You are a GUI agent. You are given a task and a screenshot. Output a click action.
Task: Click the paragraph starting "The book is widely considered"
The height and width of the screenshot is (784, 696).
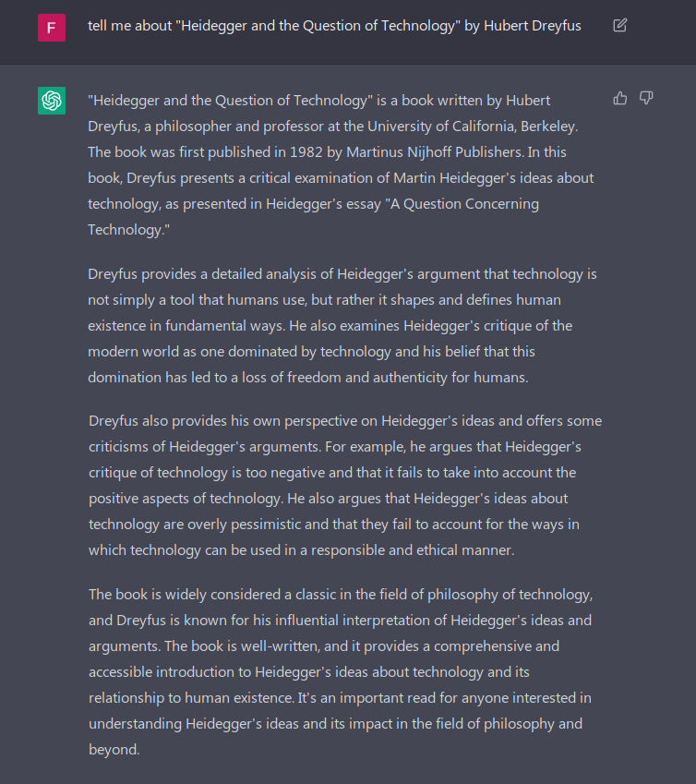pyautogui.click(x=340, y=671)
